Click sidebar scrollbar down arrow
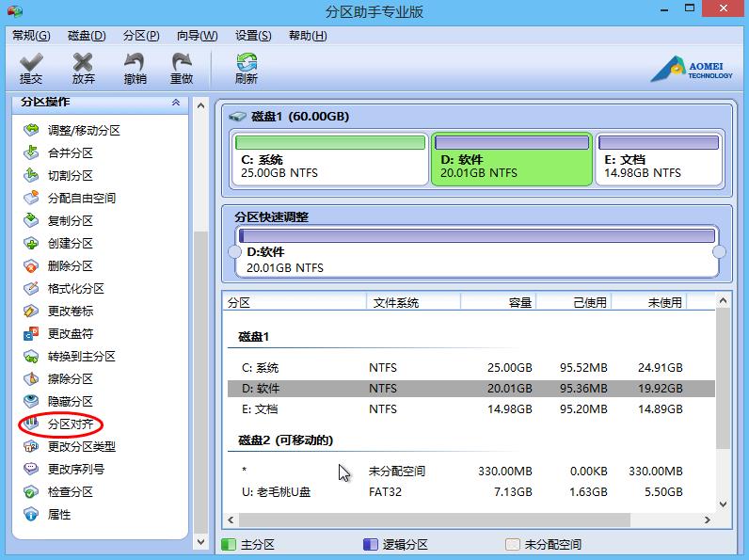749x560 pixels. click(x=201, y=542)
